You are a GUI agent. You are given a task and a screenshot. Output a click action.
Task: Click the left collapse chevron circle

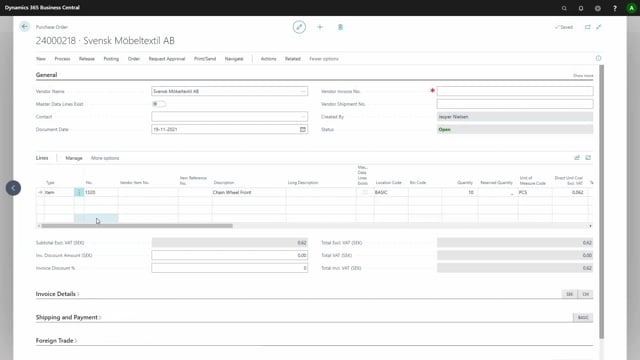13,188
